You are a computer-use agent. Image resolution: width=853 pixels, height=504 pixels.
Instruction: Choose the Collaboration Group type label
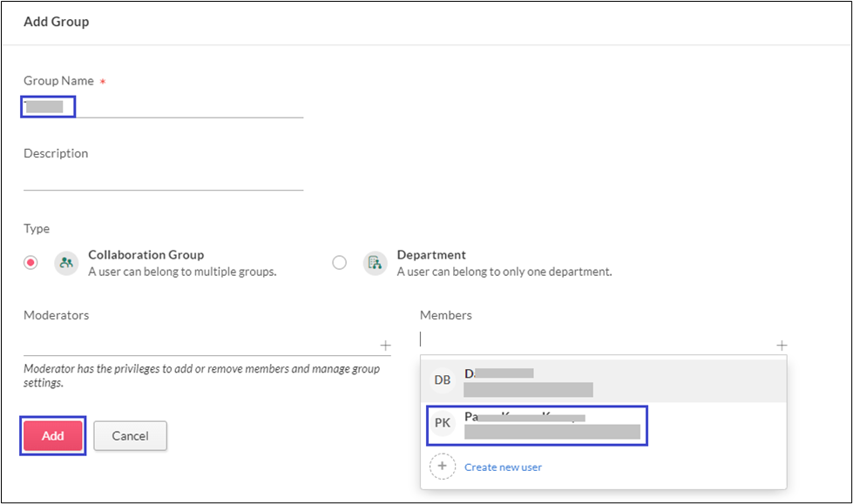(x=146, y=255)
